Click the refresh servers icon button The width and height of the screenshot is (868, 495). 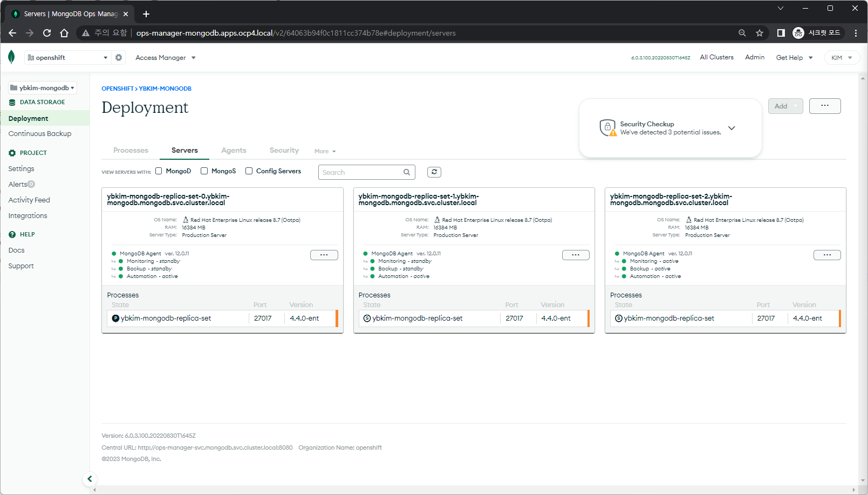point(434,172)
